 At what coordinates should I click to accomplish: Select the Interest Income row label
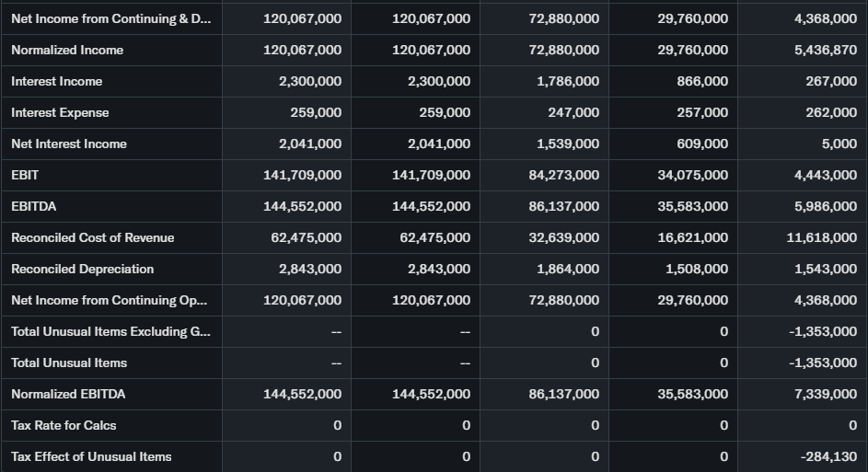57,81
